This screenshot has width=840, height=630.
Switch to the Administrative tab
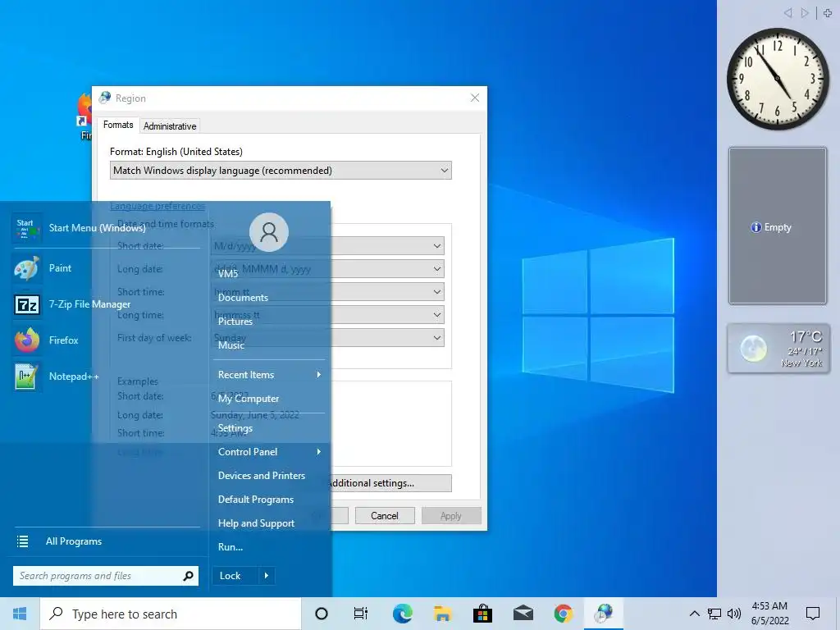(x=170, y=126)
